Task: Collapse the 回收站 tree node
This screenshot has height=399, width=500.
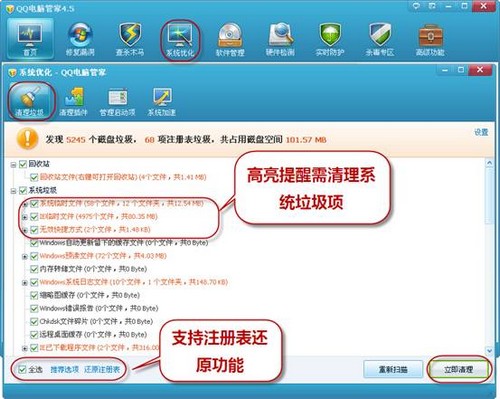Action: click(x=13, y=165)
